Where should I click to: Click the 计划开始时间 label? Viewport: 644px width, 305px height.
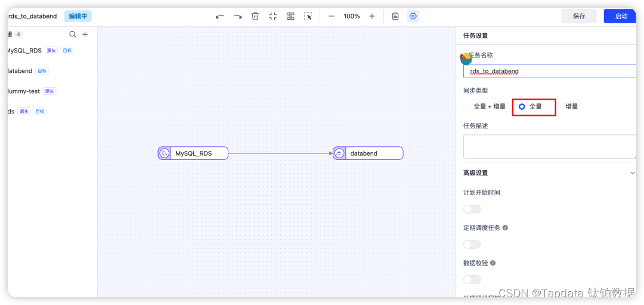tap(482, 192)
